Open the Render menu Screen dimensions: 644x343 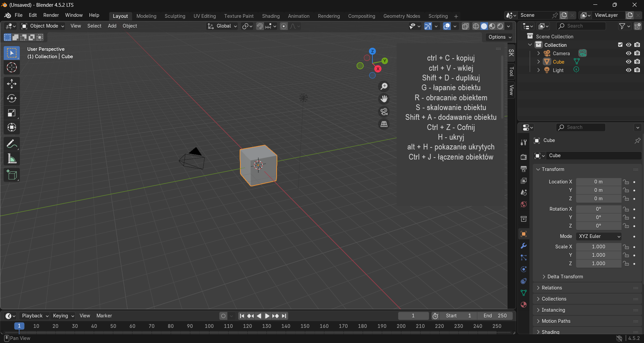(51, 15)
